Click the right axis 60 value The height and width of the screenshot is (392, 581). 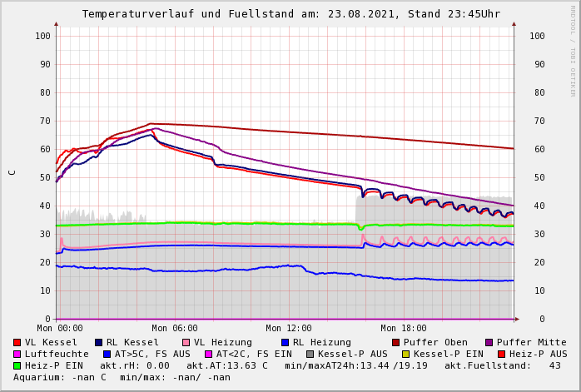click(539, 149)
